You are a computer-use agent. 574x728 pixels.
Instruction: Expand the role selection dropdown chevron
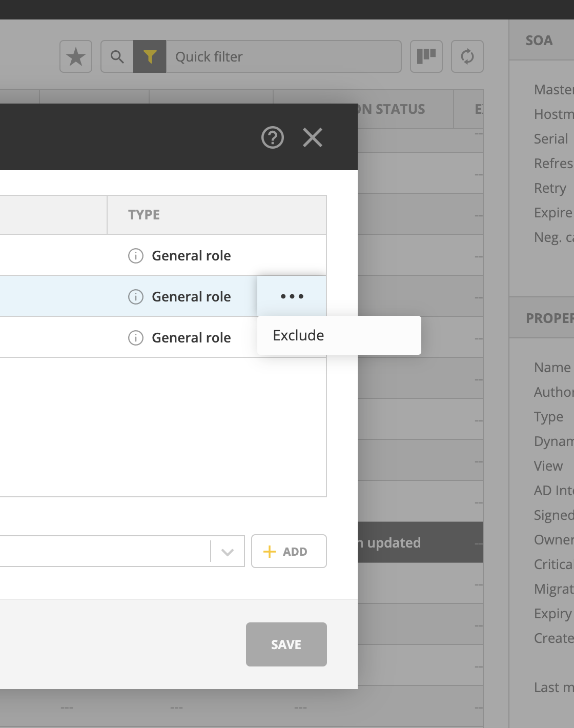click(228, 552)
